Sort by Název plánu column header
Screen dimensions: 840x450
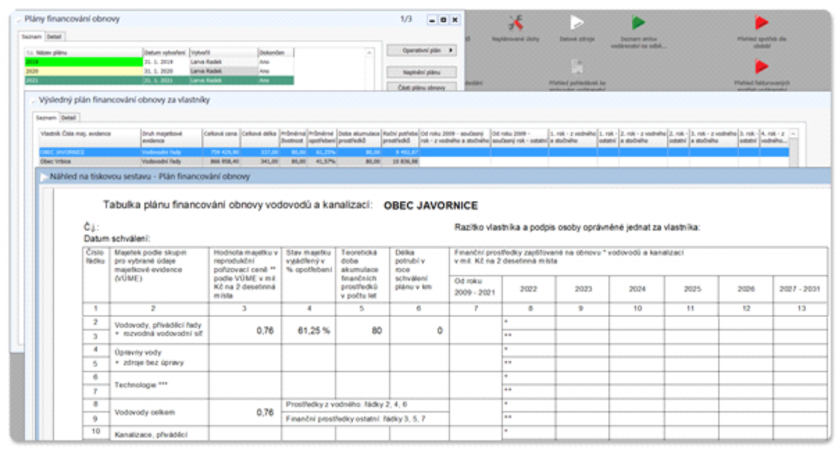pos(84,52)
